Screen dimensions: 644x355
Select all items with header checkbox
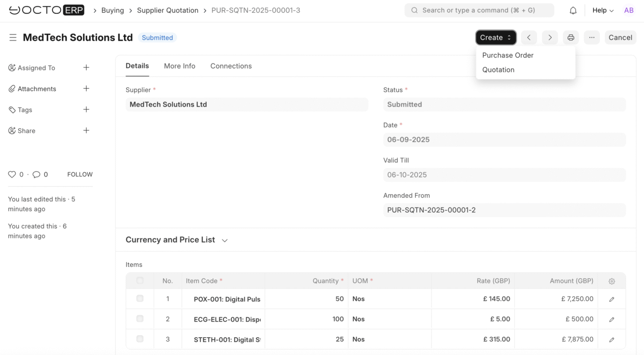click(140, 281)
